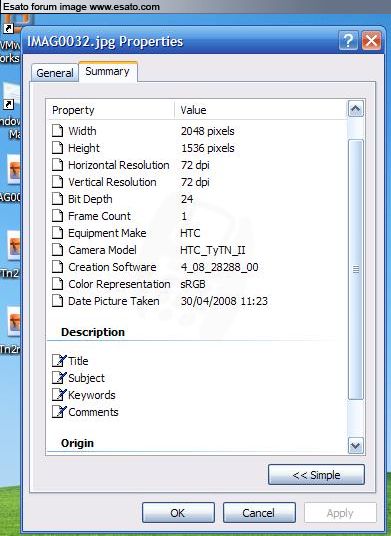Select the Creation Software label

click(x=112, y=267)
